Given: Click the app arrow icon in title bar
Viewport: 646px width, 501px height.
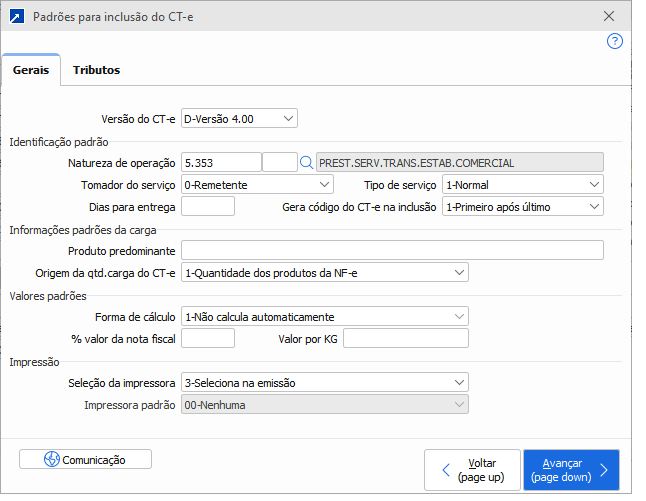Looking at the screenshot, I should pyautogui.click(x=16, y=17).
